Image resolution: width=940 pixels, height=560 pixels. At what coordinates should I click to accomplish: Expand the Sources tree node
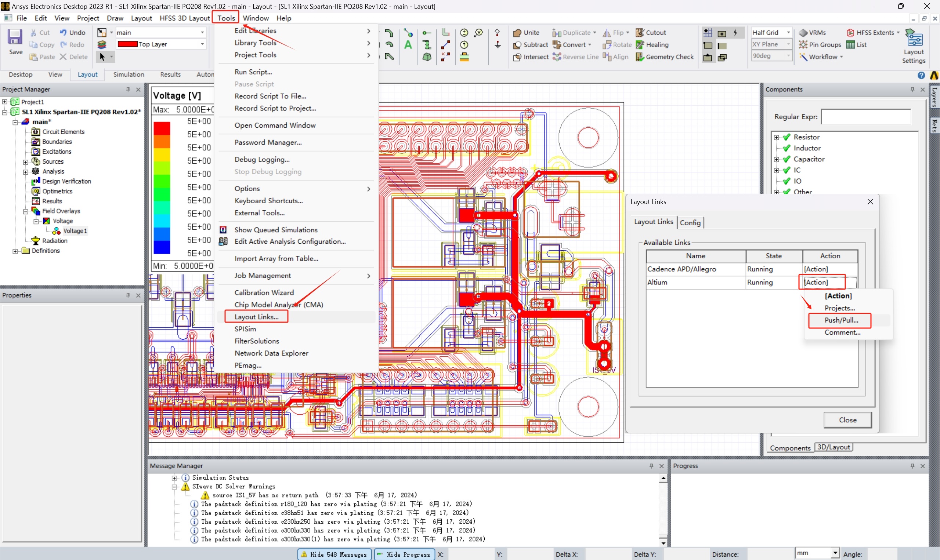click(x=26, y=162)
